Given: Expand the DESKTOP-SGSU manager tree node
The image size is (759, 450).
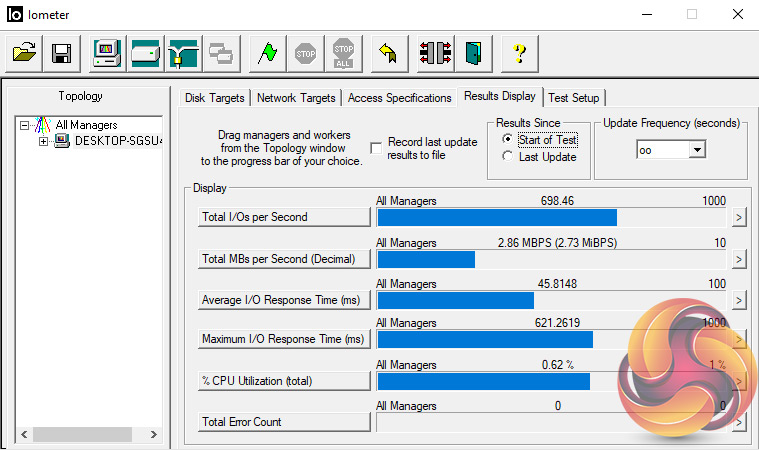Looking at the screenshot, I should click(44, 141).
